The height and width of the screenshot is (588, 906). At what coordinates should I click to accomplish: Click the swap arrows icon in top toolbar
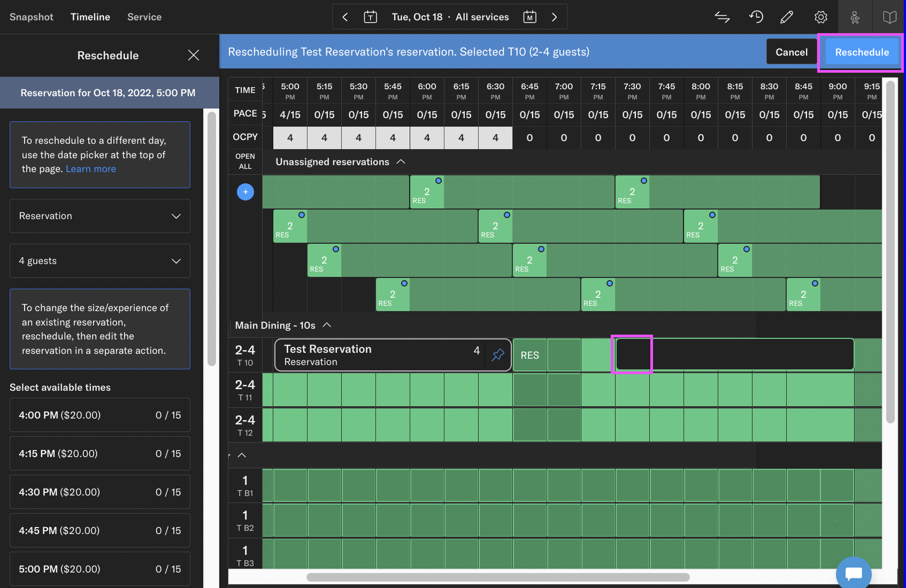point(722,17)
